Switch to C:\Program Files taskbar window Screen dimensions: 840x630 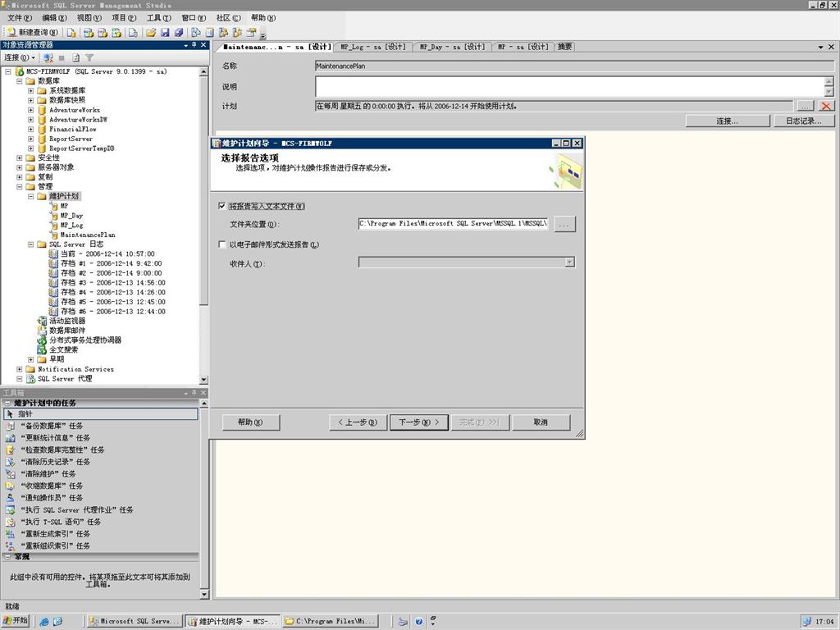coord(330,621)
